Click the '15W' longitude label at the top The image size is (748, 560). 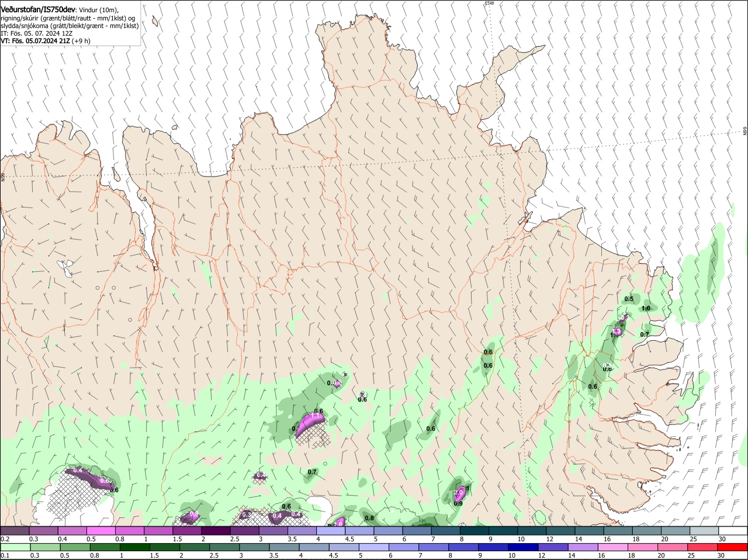489,3
